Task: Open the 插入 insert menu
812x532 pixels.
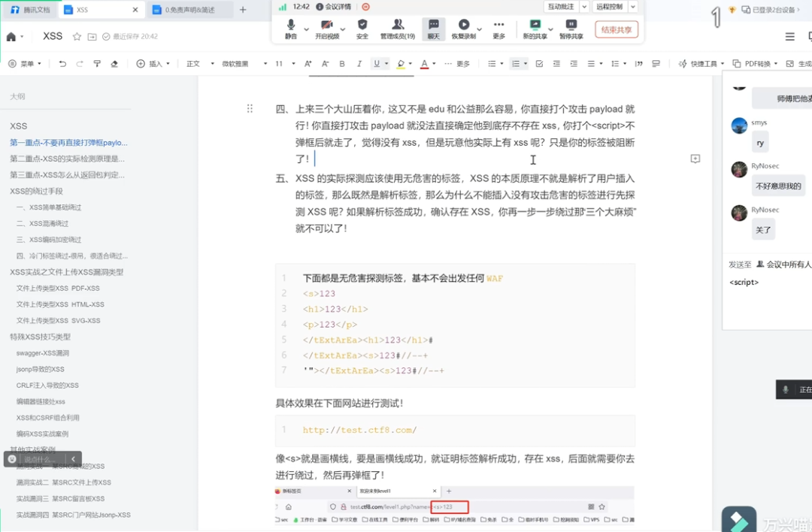Action: point(153,64)
